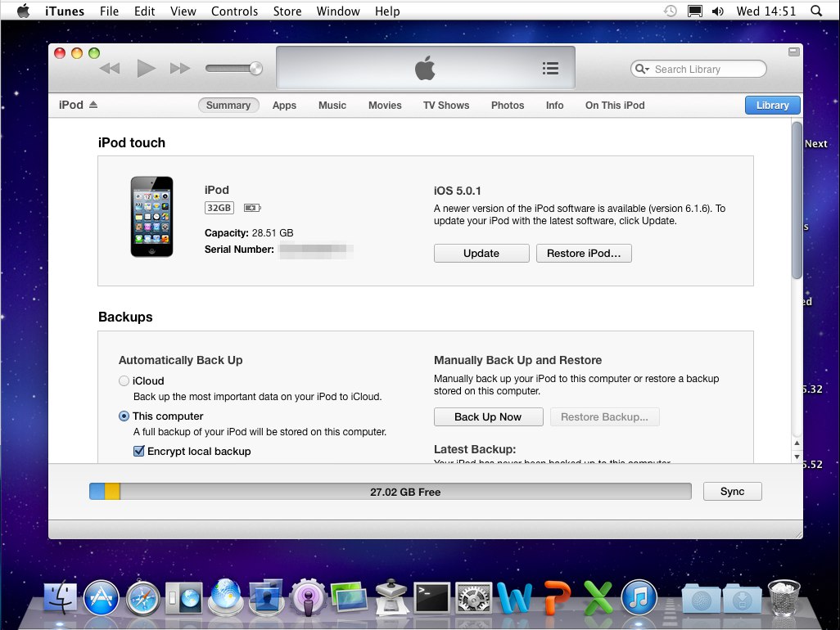
Task: Click the volume speaker menu bar icon
Action: tap(718, 11)
